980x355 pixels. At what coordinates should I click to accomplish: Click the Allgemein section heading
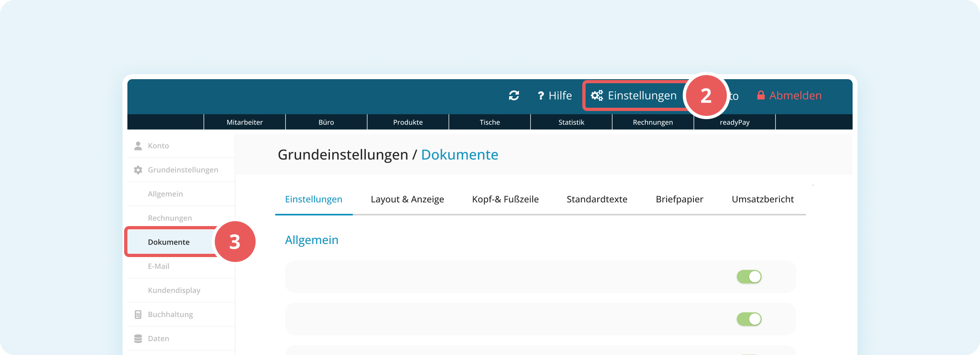(x=312, y=240)
